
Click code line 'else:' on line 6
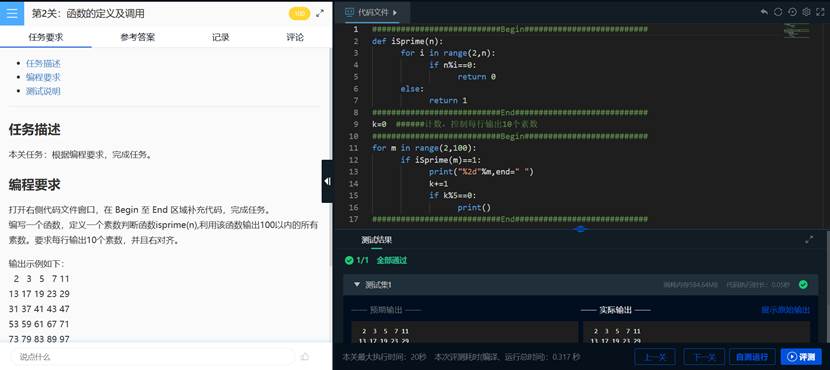pos(412,88)
